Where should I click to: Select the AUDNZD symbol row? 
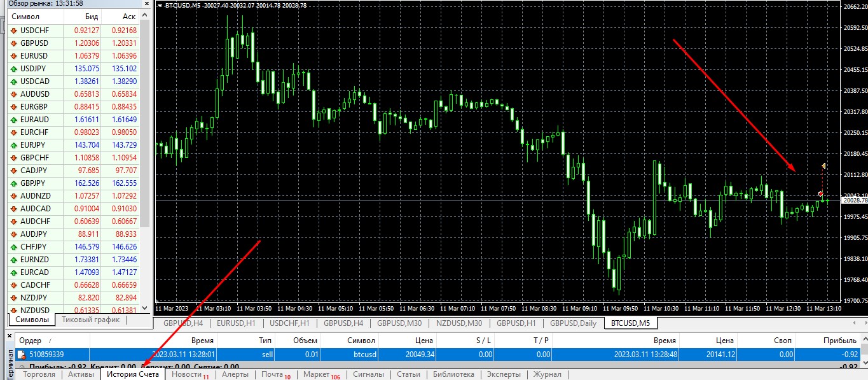[x=75, y=195]
